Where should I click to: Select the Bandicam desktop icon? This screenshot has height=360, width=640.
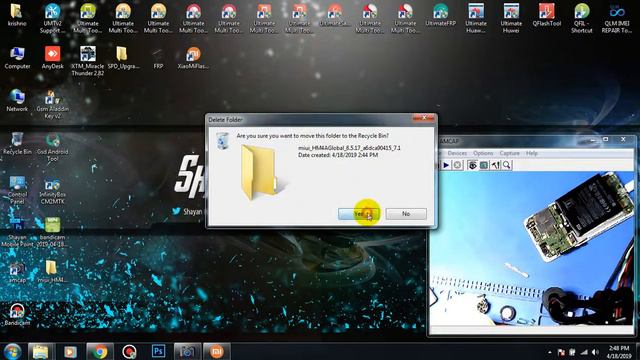[17, 315]
